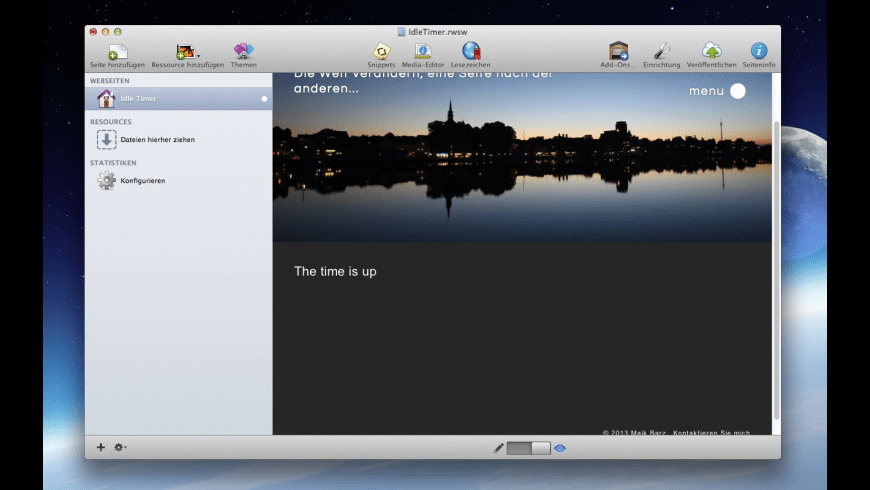Click the IdleTimer.rwsw title document icon

pos(401,32)
